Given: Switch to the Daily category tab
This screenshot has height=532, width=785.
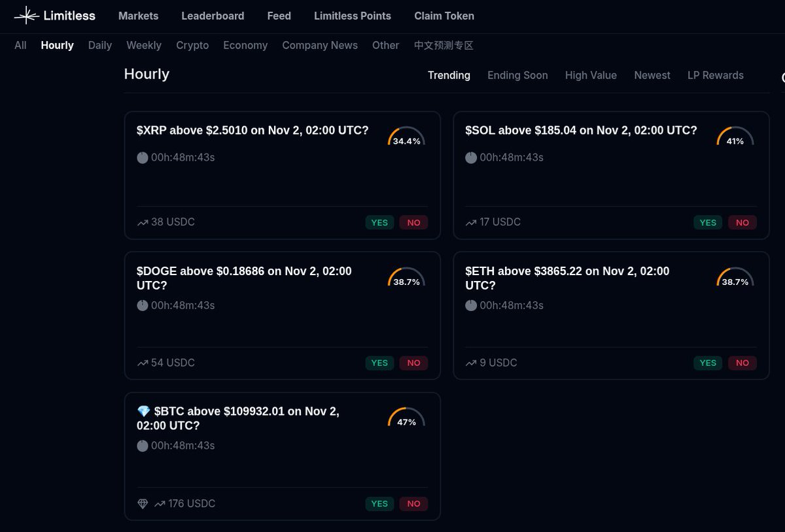Looking at the screenshot, I should [100, 45].
